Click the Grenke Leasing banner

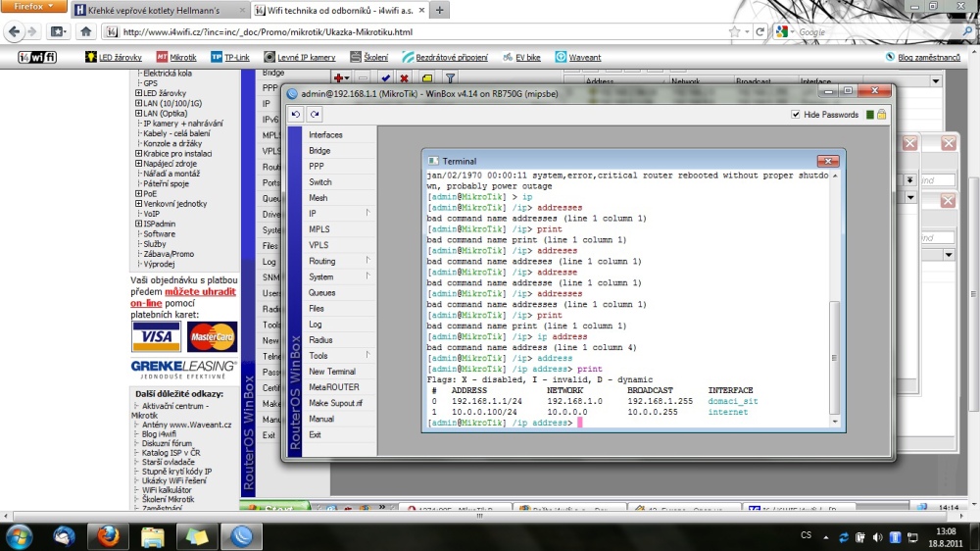(x=184, y=370)
